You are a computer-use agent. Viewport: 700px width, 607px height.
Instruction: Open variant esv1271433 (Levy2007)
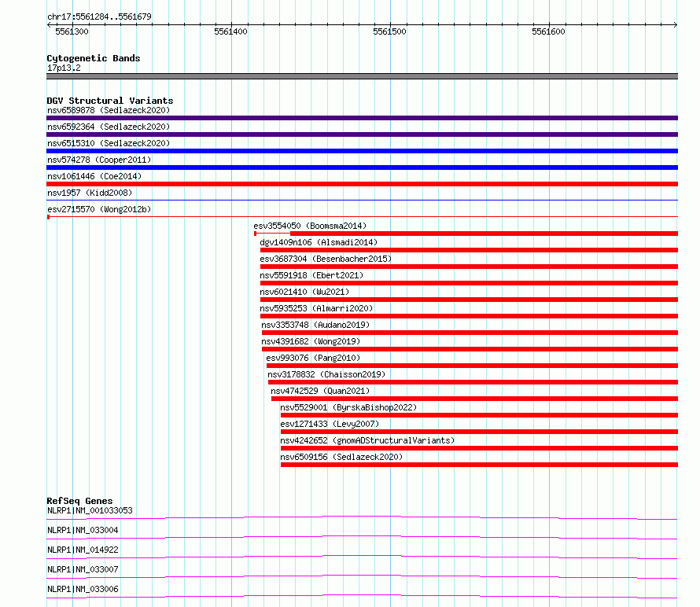[330, 424]
